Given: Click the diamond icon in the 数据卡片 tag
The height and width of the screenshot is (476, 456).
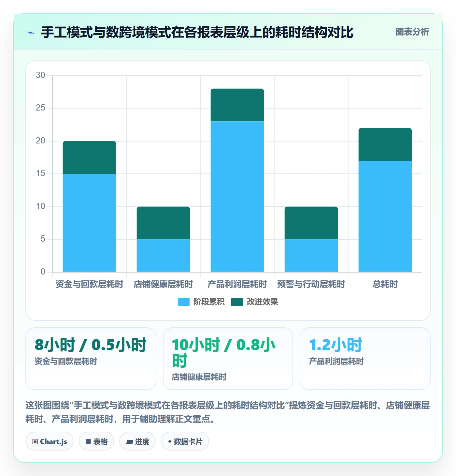Looking at the screenshot, I should coord(170,441).
